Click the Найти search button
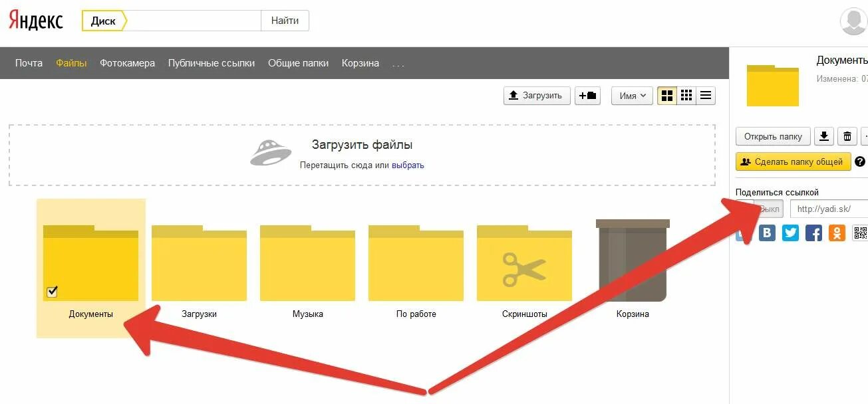 coord(285,21)
